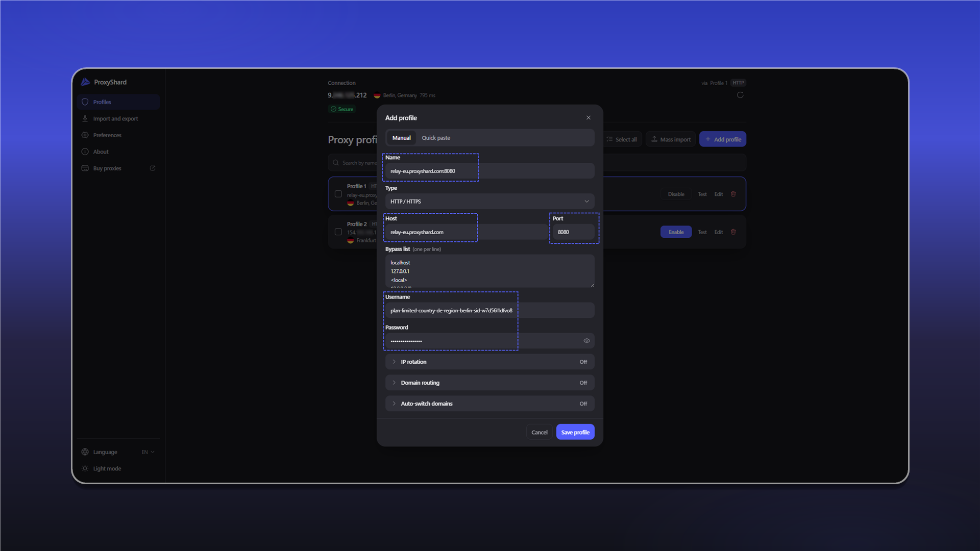Click Save profile button
Image resolution: width=980 pixels, height=551 pixels.
(575, 432)
